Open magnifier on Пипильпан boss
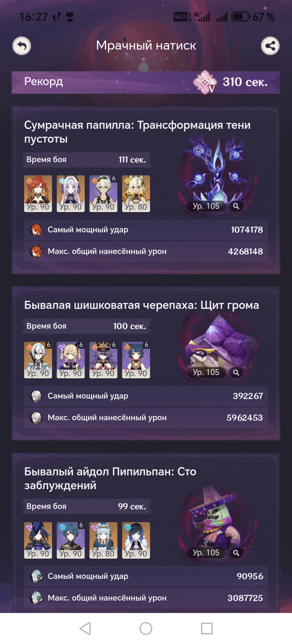 (236, 553)
